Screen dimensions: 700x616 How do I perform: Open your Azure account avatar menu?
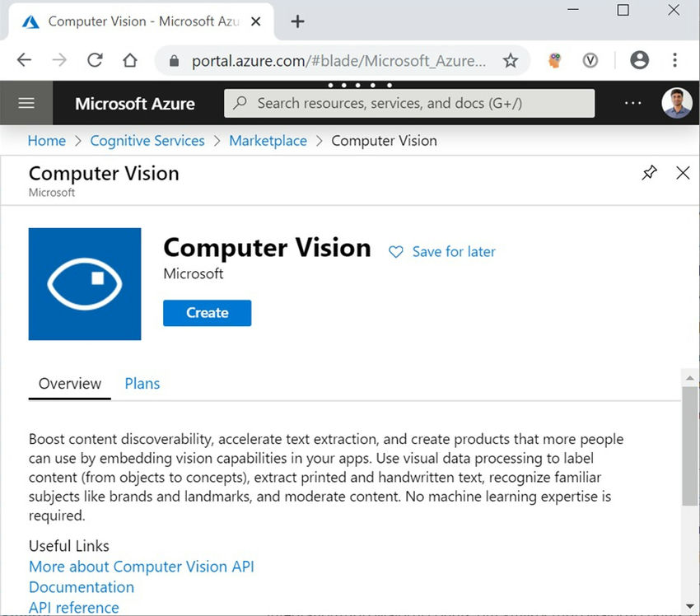tap(677, 103)
